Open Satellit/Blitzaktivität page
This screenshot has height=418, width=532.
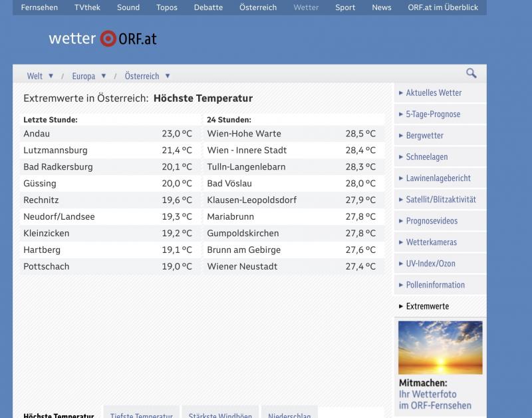click(441, 200)
